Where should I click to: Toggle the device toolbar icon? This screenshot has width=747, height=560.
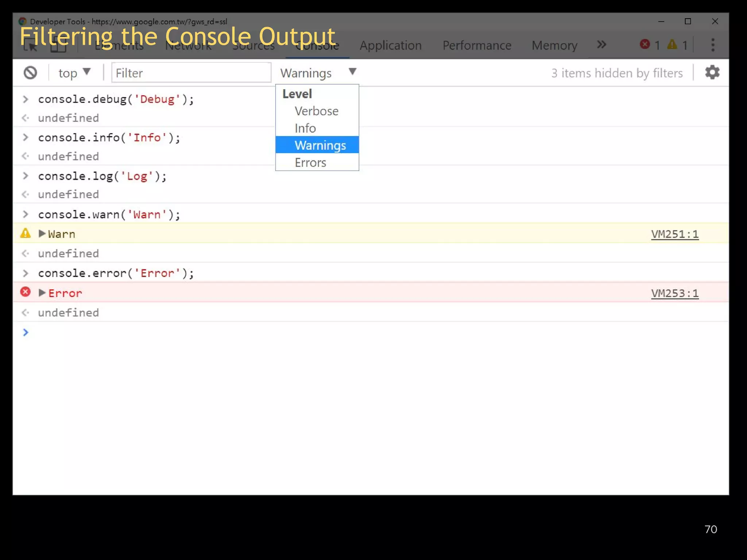click(58, 45)
